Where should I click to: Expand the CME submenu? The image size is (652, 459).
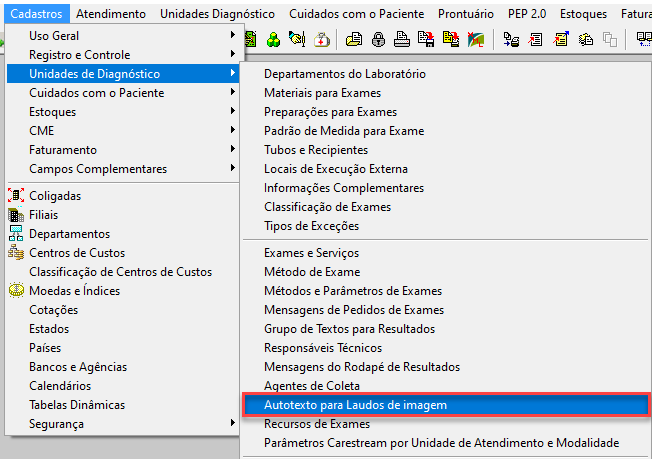click(123, 131)
